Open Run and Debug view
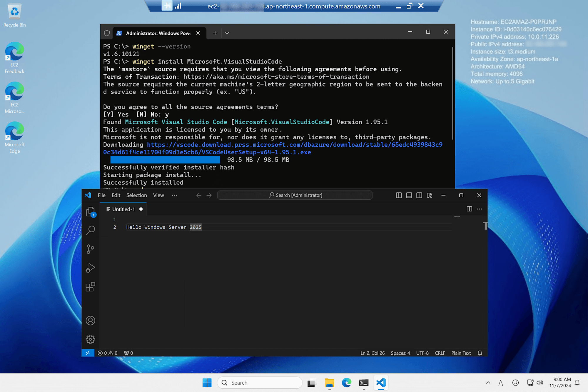This screenshot has width=588, height=392. point(90,268)
